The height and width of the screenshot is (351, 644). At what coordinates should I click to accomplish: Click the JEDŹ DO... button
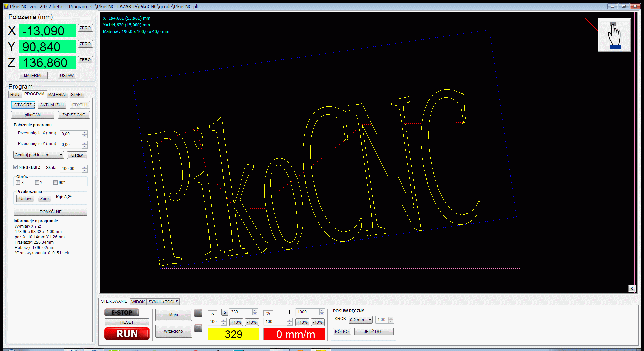(x=374, y=332)
